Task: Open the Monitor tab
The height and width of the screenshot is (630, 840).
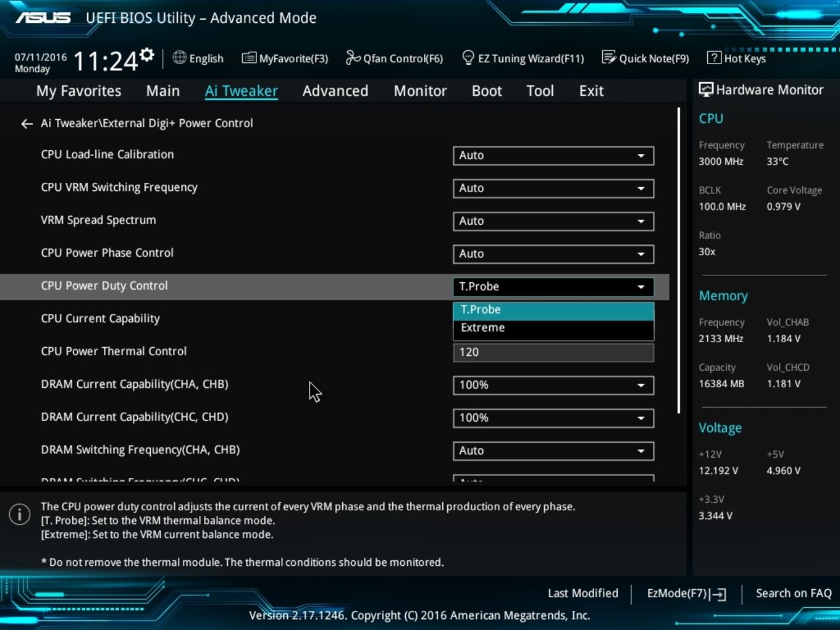Action: click(421, 91)
